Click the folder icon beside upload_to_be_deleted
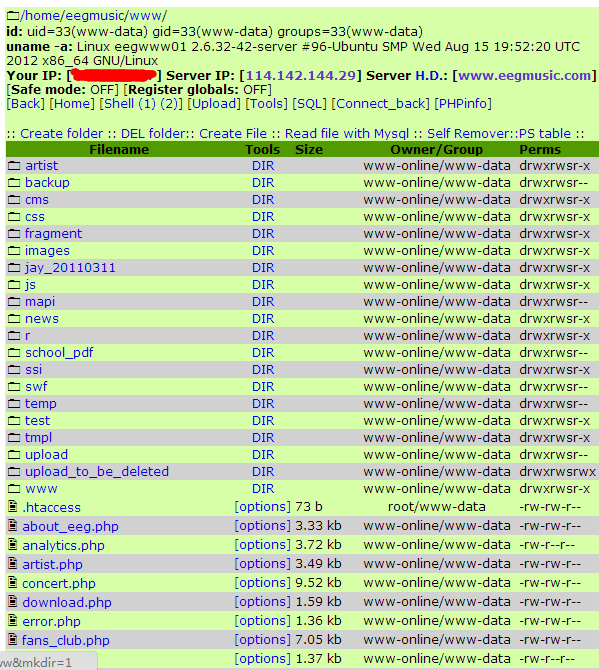This screenshot has width=599, height=670. [14, 471]
